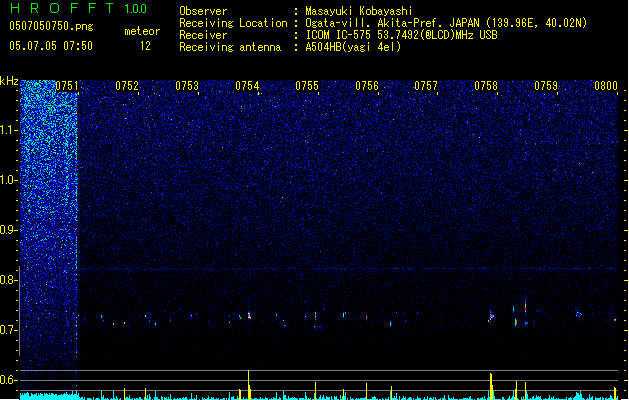Click the kHz axis unit label

coord(9,81)
